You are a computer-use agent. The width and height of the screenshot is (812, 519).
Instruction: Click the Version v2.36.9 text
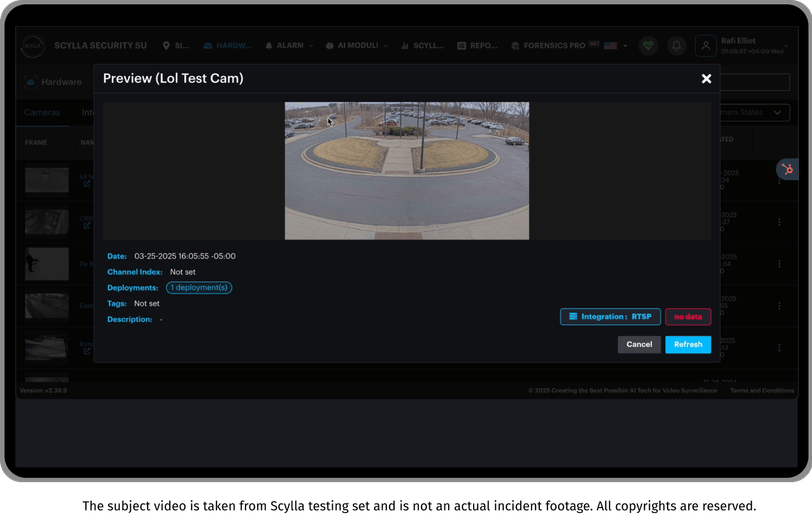click(x=43, y=391)
